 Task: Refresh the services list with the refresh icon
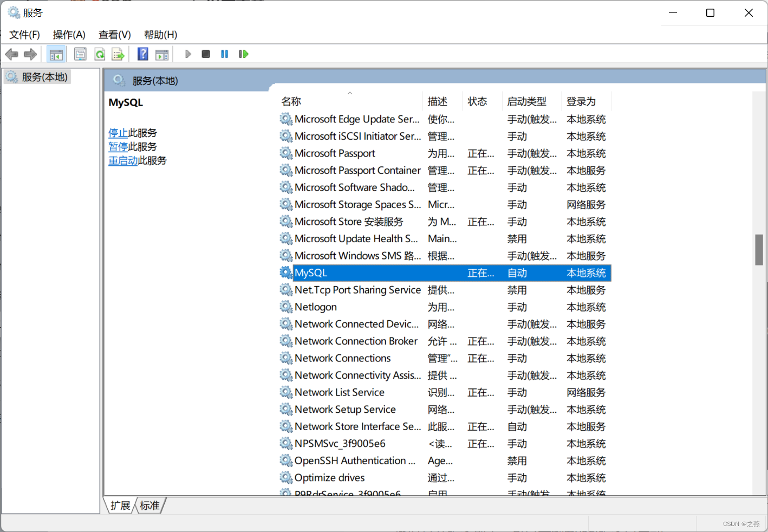[x=100, y=54]
